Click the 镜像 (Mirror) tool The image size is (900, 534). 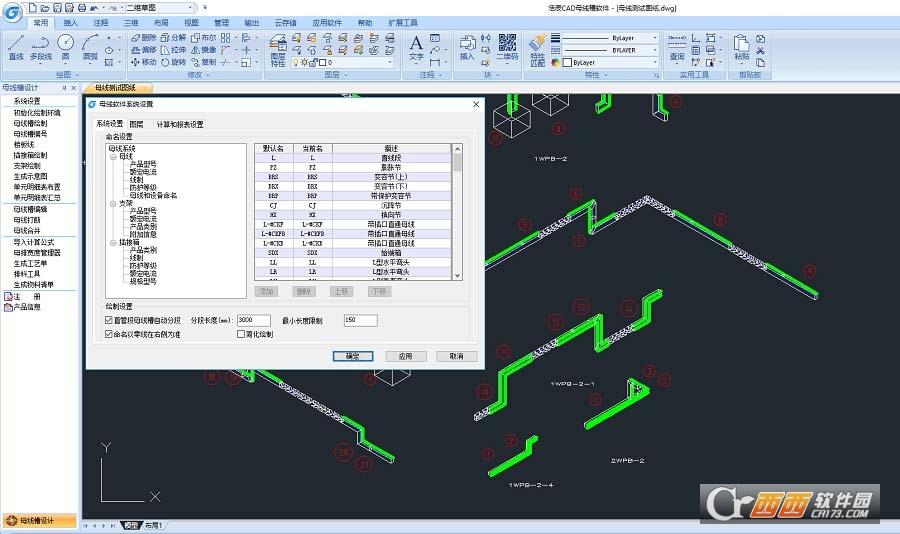[x=204, y=50]
